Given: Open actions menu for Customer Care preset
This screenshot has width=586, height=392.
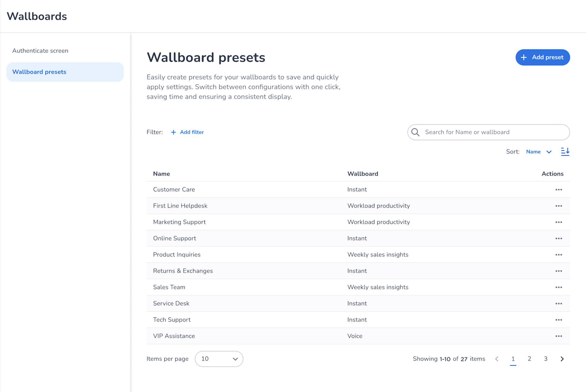Looking at the screenshot, I should tap(559, 190).
